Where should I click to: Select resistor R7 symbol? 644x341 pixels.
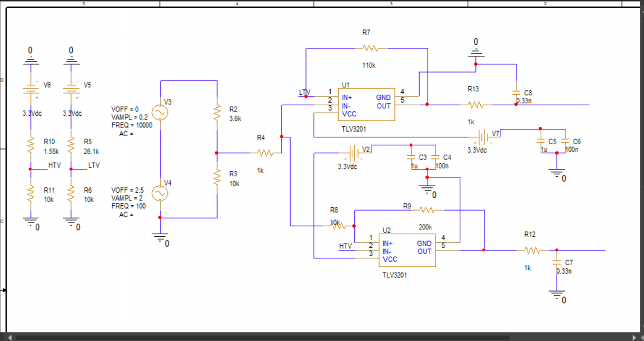[371, 48]
